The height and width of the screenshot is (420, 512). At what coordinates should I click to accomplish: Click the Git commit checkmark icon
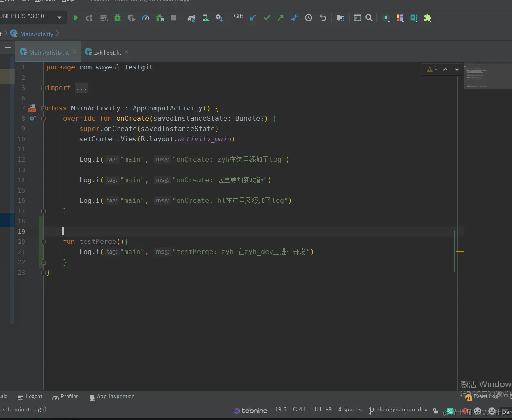(x=267, y=18)
